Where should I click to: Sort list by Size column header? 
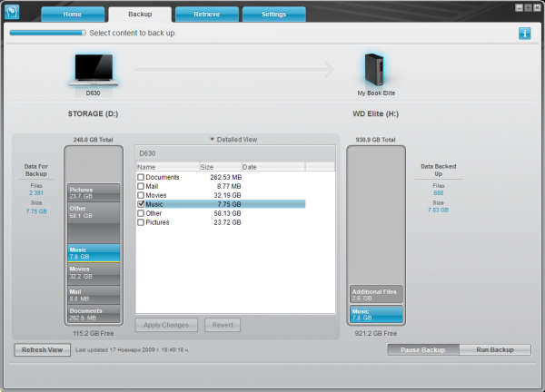point(221,167)
